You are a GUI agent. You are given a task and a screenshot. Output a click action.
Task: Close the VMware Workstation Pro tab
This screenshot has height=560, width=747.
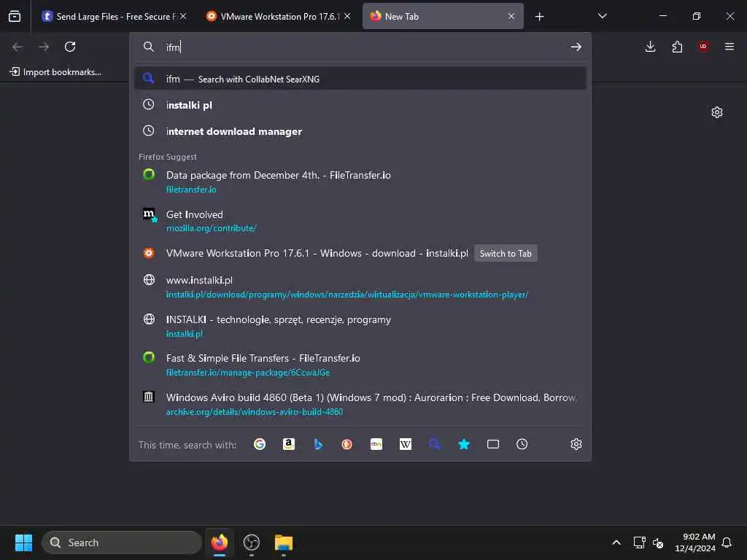(347, 16)
